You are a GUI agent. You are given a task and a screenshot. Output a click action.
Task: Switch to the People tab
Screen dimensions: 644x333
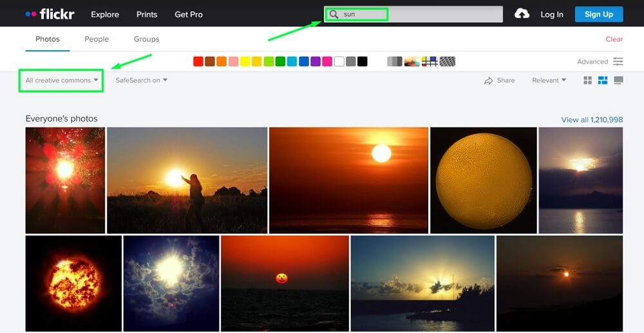pos(97,39)
